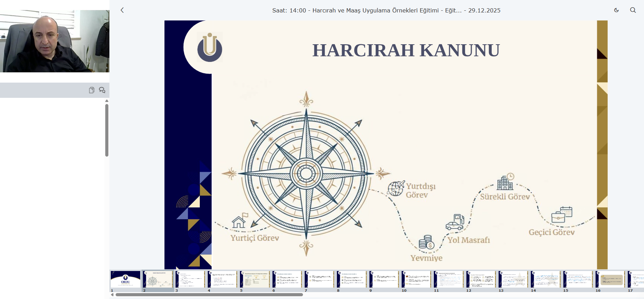Go to slide 12 thumbnail
644x299 pixels.
pos(481,279)
